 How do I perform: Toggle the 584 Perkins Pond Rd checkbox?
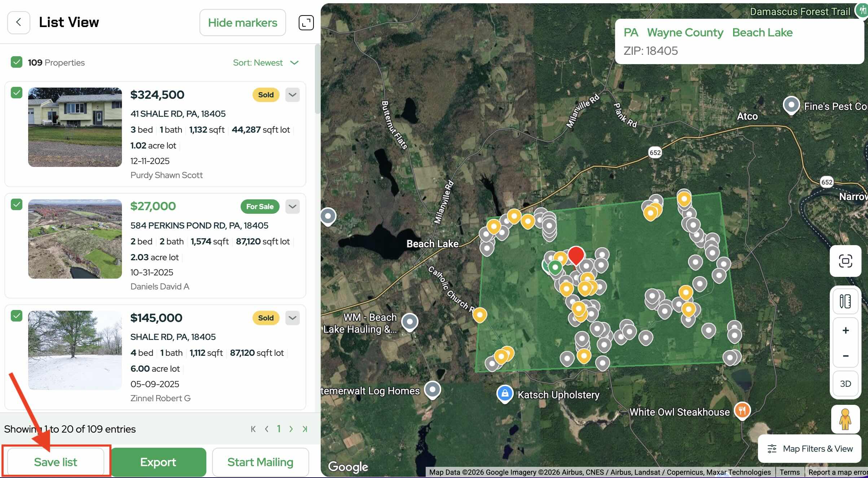(17, 204)
